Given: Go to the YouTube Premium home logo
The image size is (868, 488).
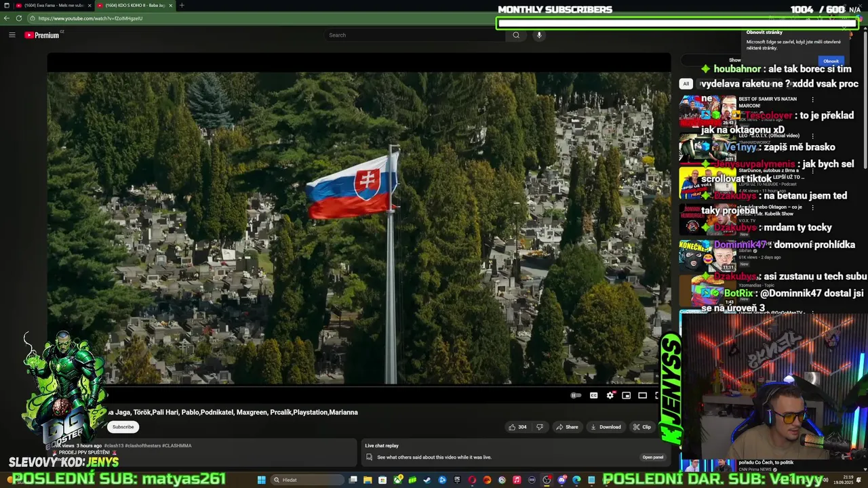Looking at the screenshot, I should pyautogui.click(x=42, y=35).
